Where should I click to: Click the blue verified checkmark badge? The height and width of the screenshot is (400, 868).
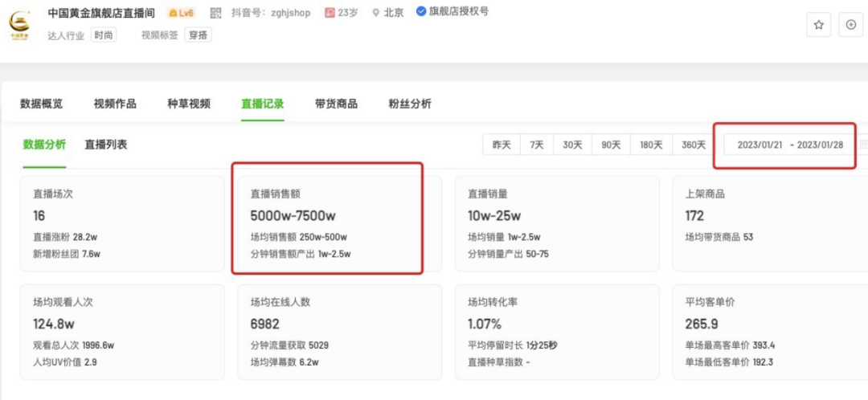coord(421,12)
